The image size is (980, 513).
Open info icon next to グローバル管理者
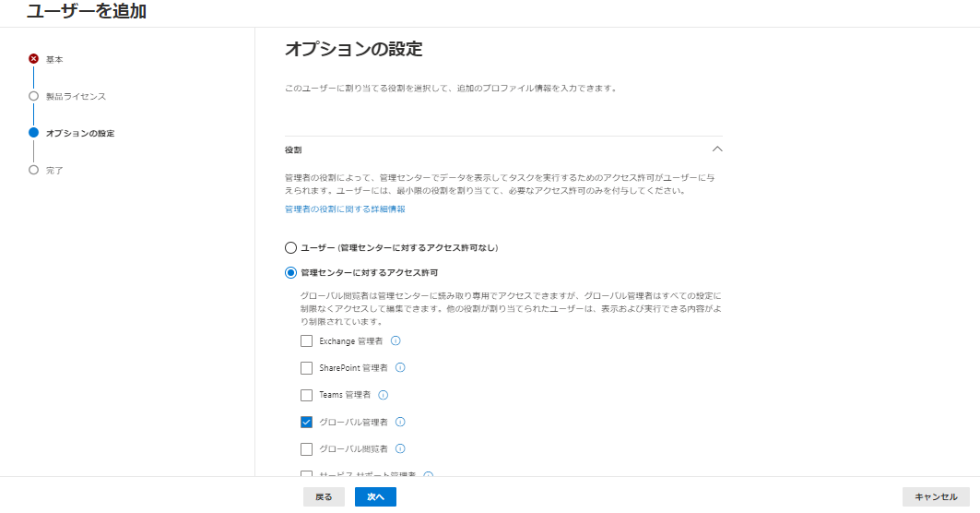point(401,423)
